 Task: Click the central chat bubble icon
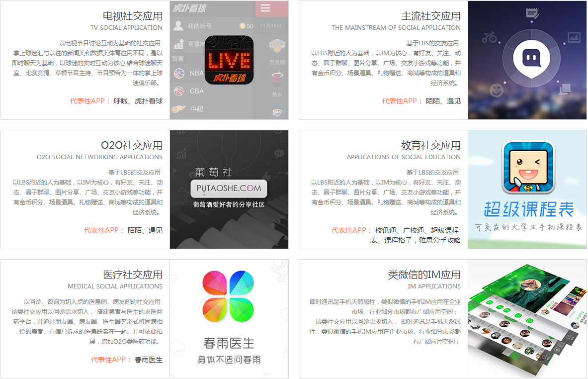coord(527,58)
